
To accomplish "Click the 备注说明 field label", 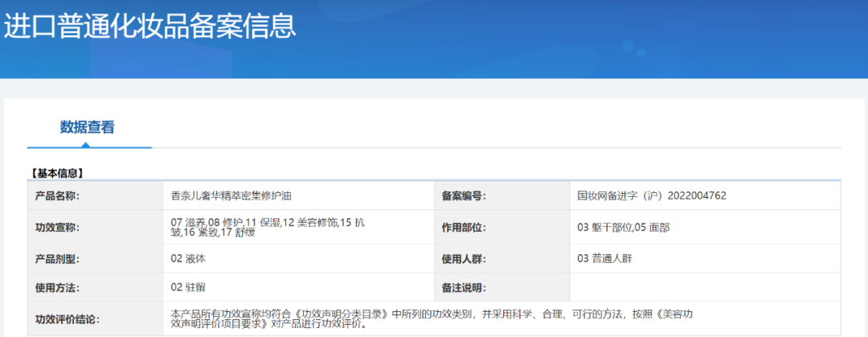I will (464, 287).
